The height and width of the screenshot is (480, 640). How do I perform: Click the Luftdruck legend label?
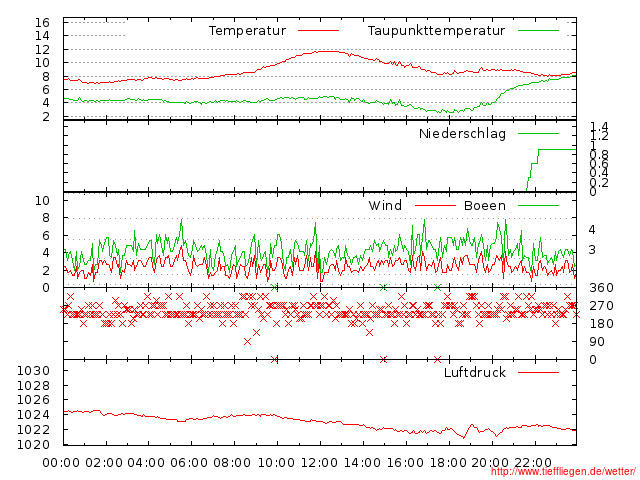click(x=475, y=372)
